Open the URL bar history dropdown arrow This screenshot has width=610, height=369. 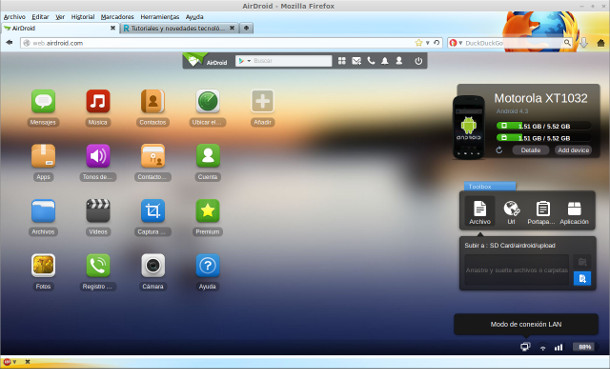click(427, 43)
